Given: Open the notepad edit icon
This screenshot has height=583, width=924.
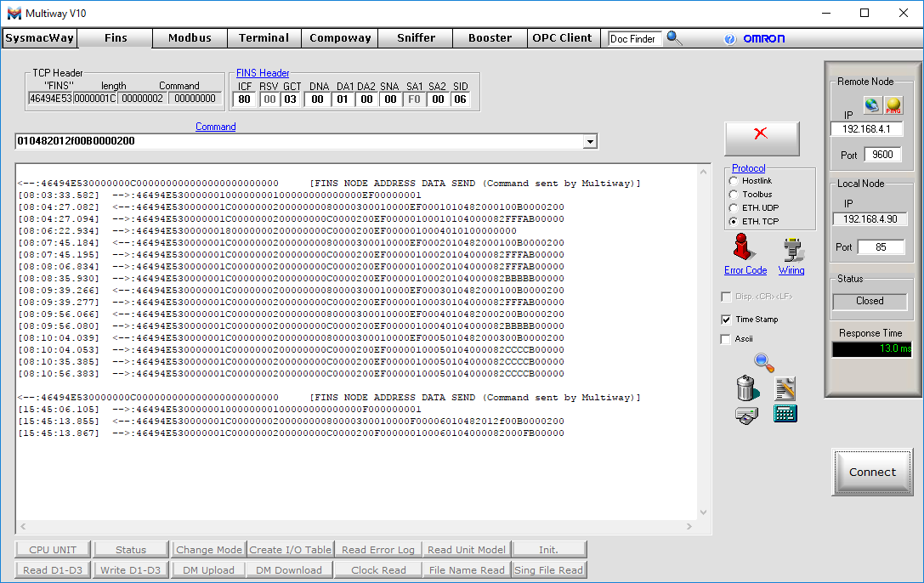Looking at the screenshot, I should [x=785, y=388].
